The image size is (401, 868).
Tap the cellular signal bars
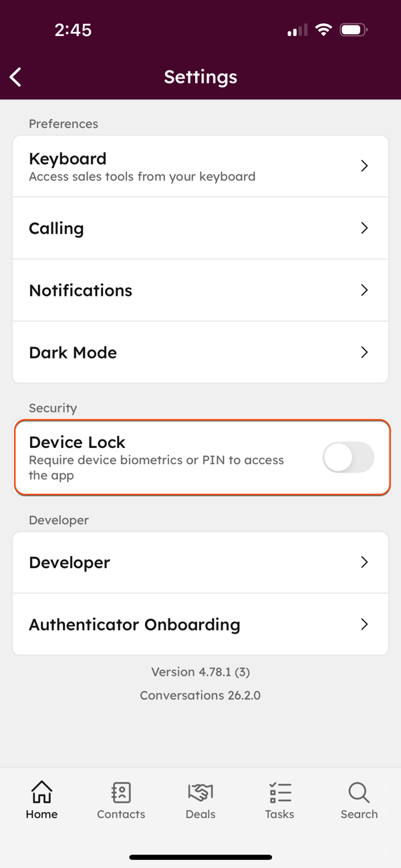coord(296,29)
